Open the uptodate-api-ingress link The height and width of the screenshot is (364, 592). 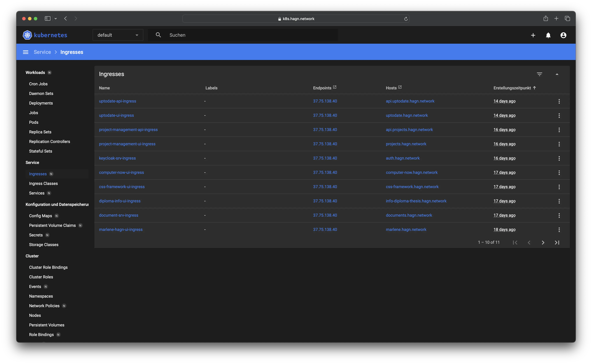pyautogui.click(x=118, y=101)
